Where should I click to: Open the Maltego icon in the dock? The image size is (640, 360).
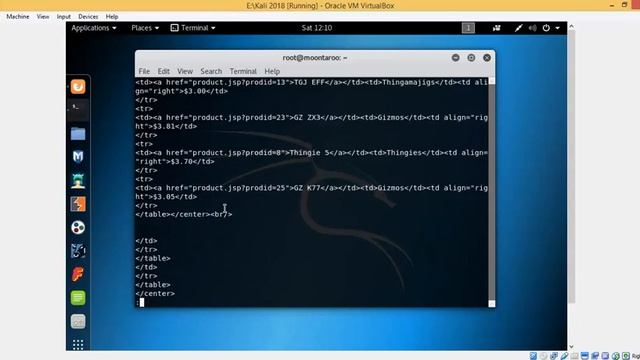[x=78, y=227]
